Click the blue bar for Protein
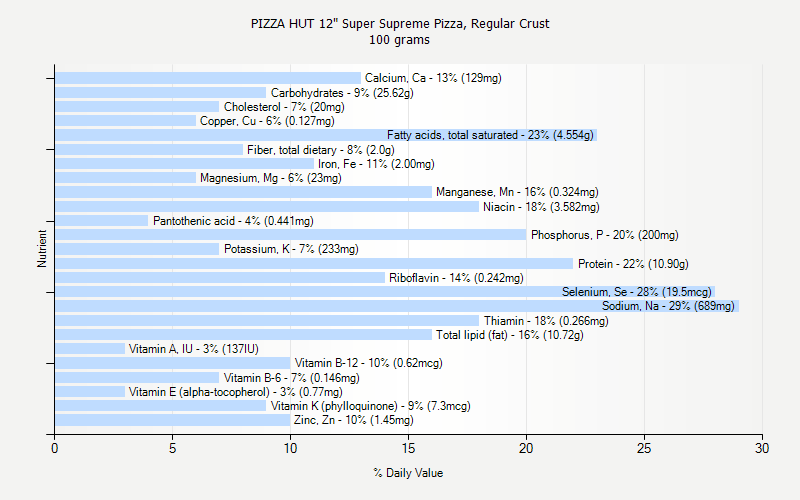 [314, 264]
